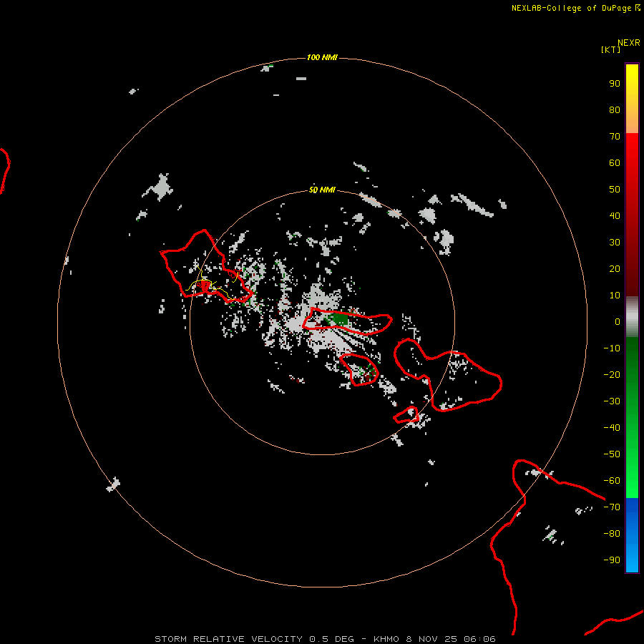The height and width of the screenshot is (644, 644).
Task: Click the -10 value on the velocity scale
Action: point(612,348)
